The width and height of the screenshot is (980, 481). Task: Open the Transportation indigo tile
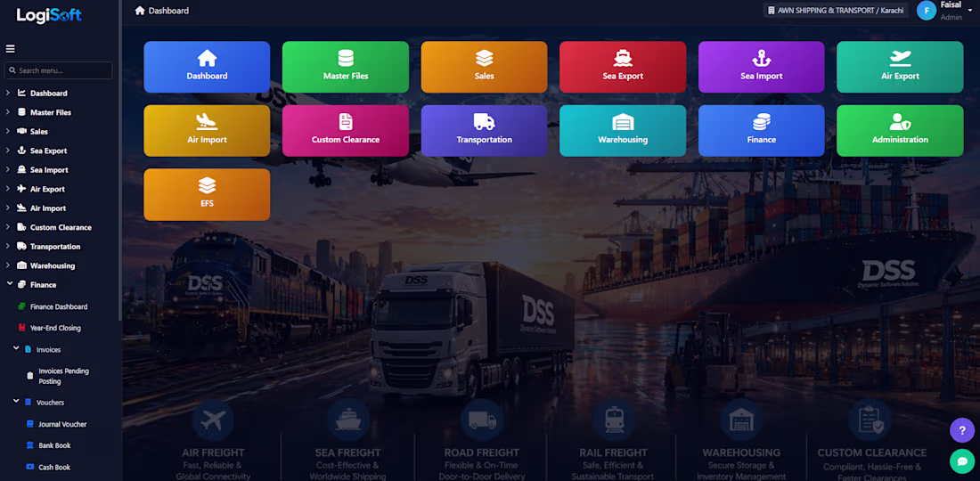[485, 131]
